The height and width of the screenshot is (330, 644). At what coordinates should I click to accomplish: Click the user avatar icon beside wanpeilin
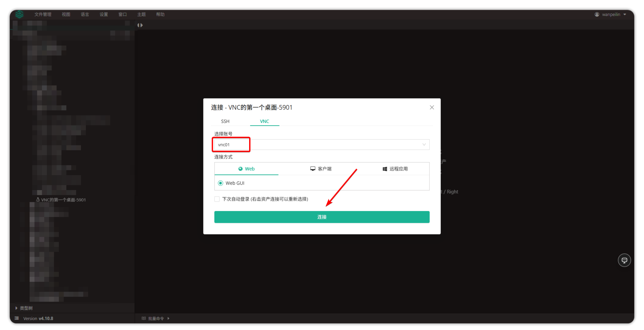tap(597, 14)
